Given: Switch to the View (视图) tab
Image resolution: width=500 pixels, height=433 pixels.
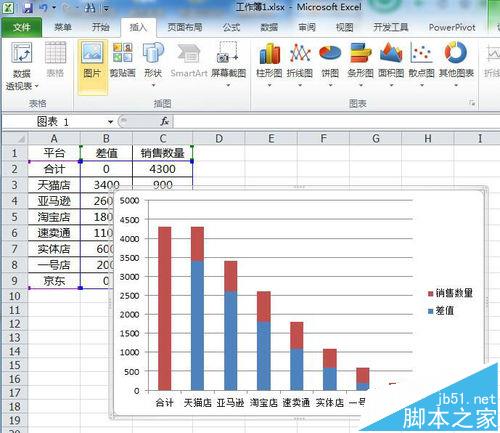Looking at the screenshot, I should (344, 27).
